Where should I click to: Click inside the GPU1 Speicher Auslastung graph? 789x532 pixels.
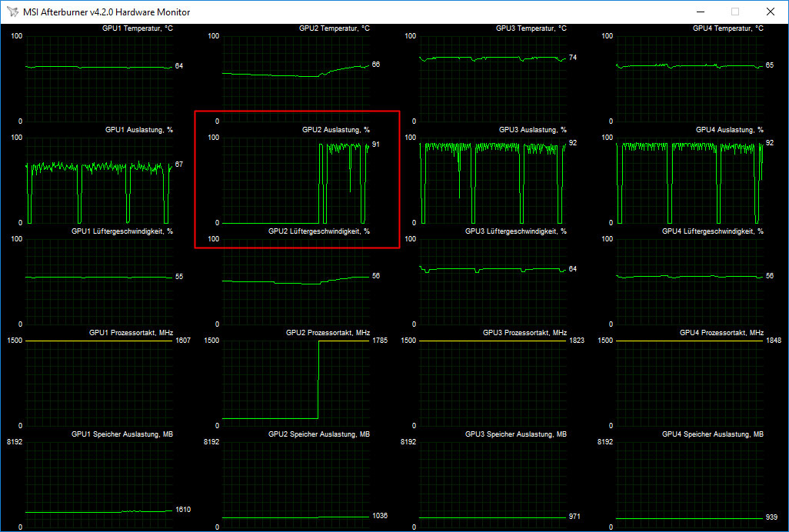tap(98, 485)
